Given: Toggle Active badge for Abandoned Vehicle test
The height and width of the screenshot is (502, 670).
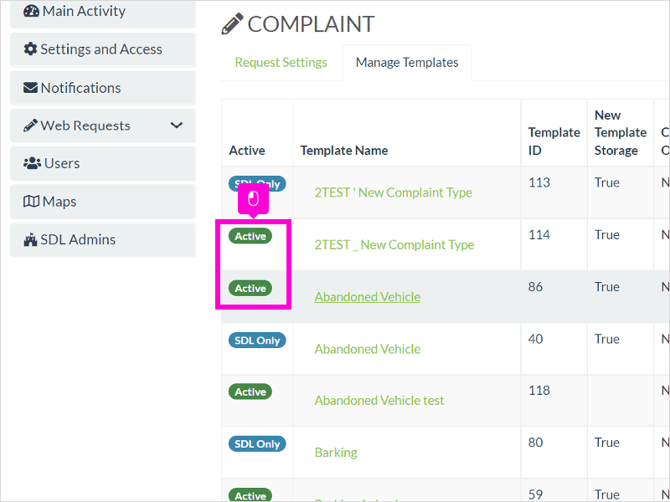Looking at the screenshot, I should click(x=250, y=392).
